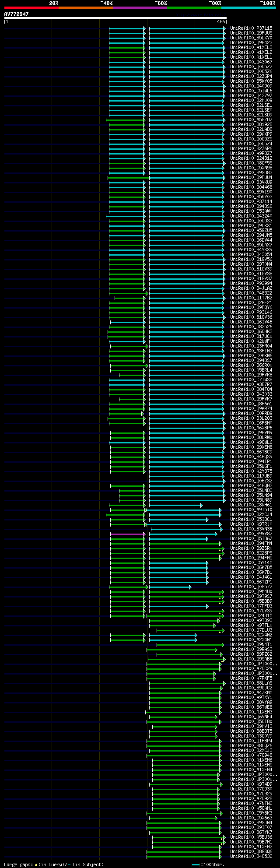Click the UniRef100_C5Y145 hit label
Screen dimensions: 280x868
pyautogui.click(x=251, y=563)
